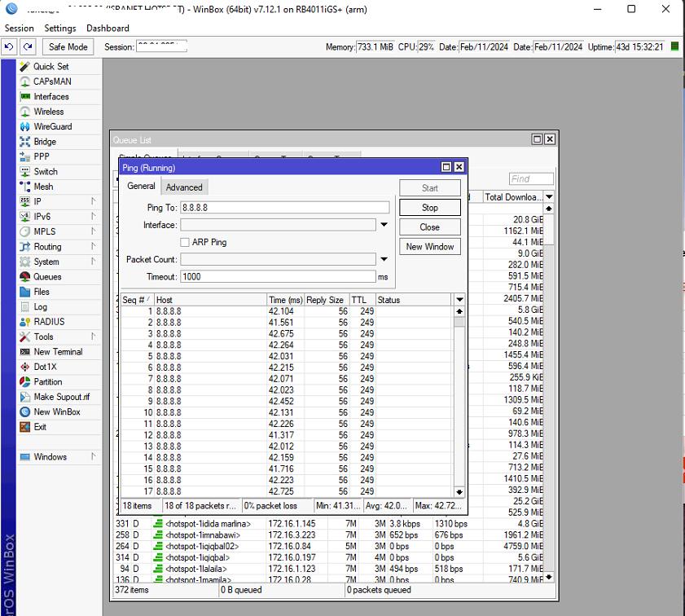The image size is (685, 616).
Task: Enable the ARP Ping checkbox
Action: click(185, 242)
